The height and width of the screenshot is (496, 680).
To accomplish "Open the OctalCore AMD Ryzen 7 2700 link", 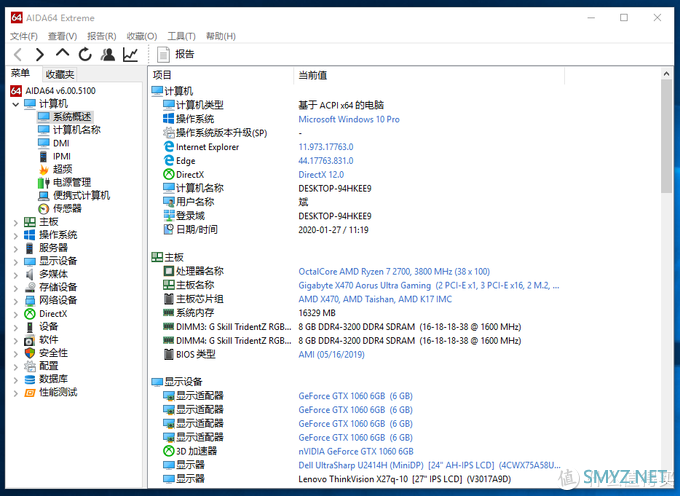I will pyautogui.click(x=394, y=271).
